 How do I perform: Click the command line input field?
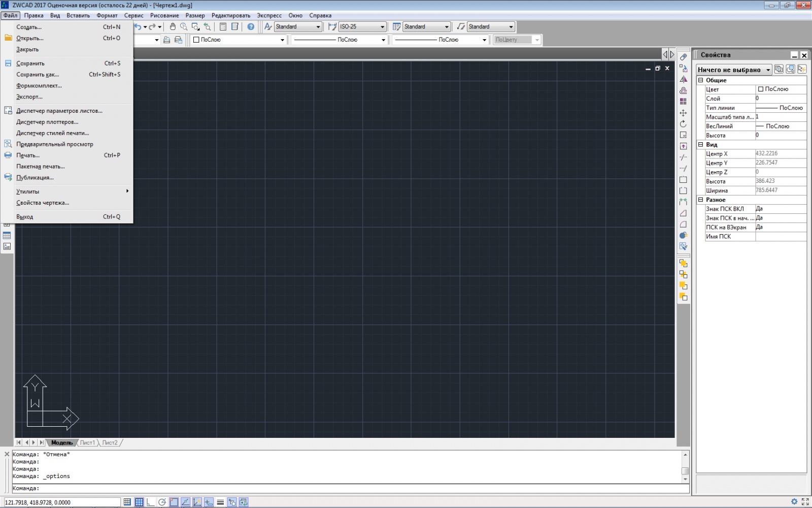click(x=350, y=488)
